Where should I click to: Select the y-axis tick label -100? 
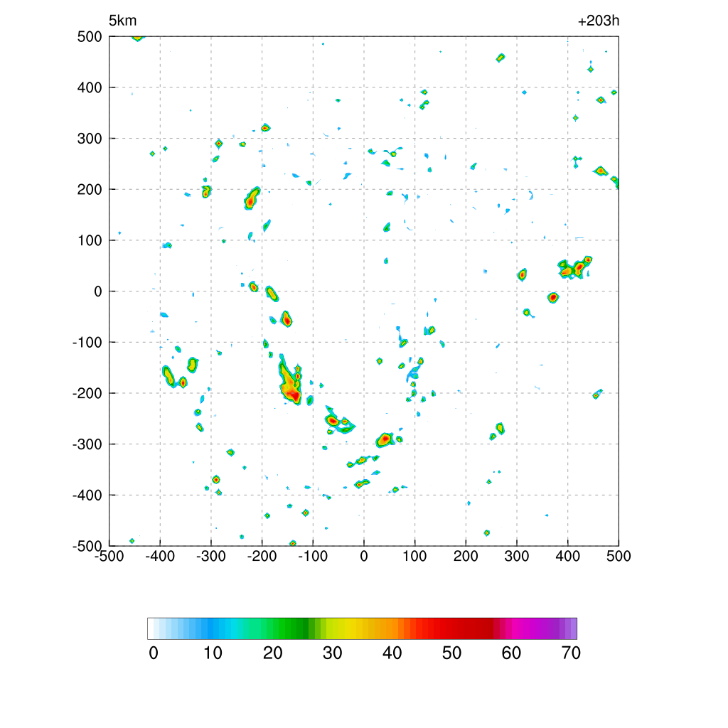(87, 342)
